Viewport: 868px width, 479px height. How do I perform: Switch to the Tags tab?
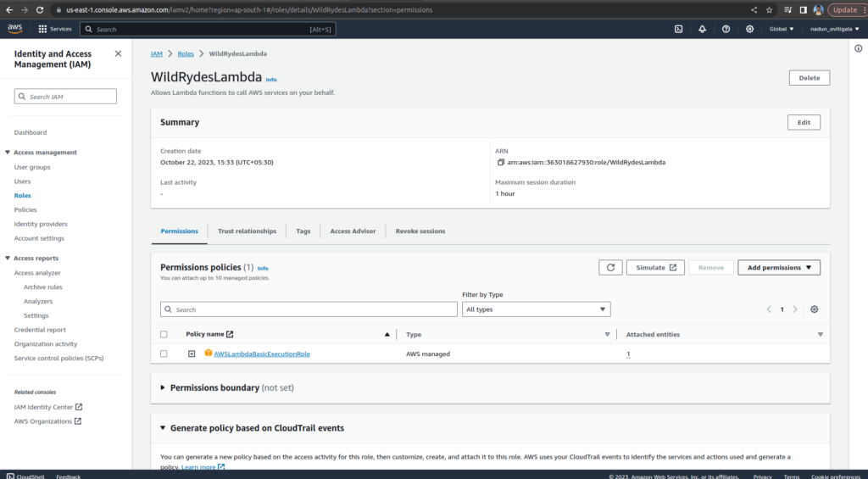[x=303, y=231]
